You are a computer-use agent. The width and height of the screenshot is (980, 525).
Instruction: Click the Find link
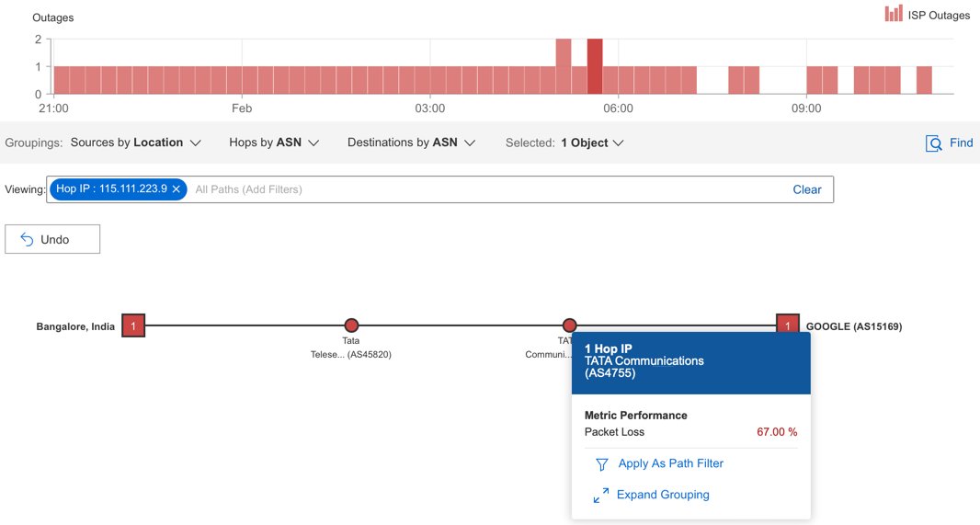pos(962,143)
